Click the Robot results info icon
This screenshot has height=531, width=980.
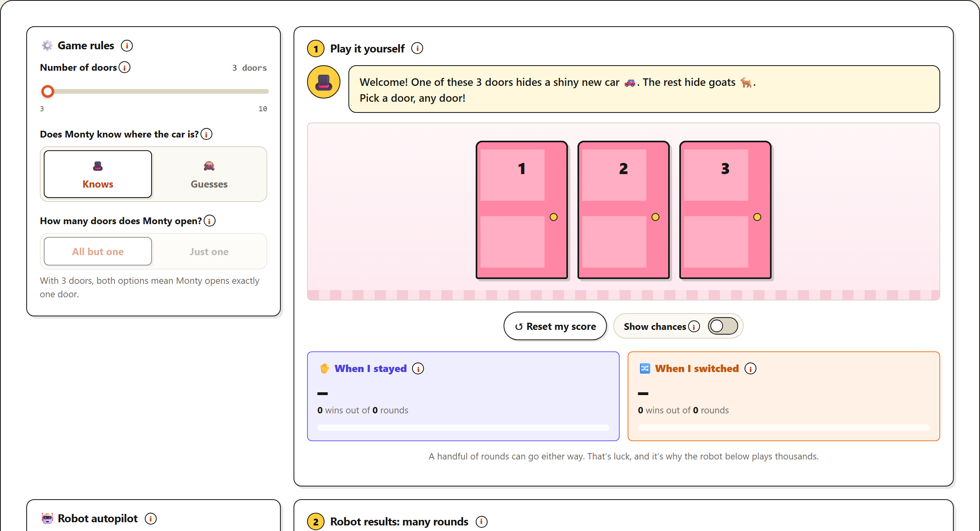click(482, 522)
